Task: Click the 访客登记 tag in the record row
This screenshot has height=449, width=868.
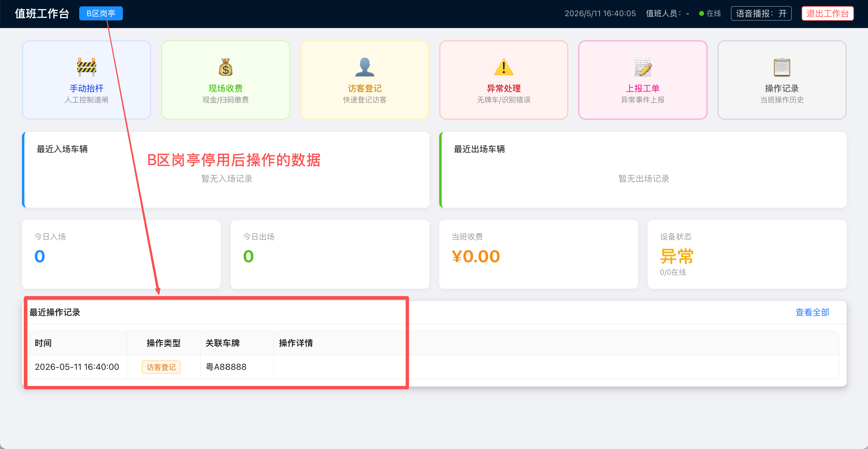Action: pyautogui.click(x=161, y=367)
